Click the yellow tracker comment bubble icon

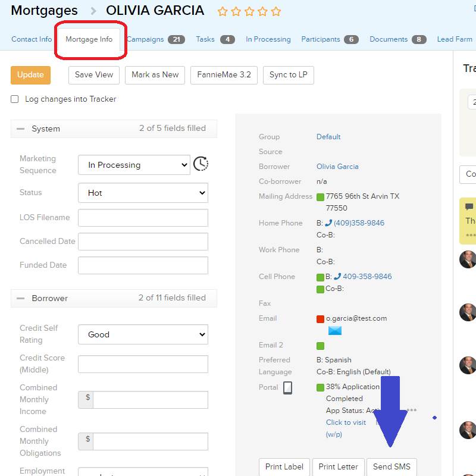(469, 207)
